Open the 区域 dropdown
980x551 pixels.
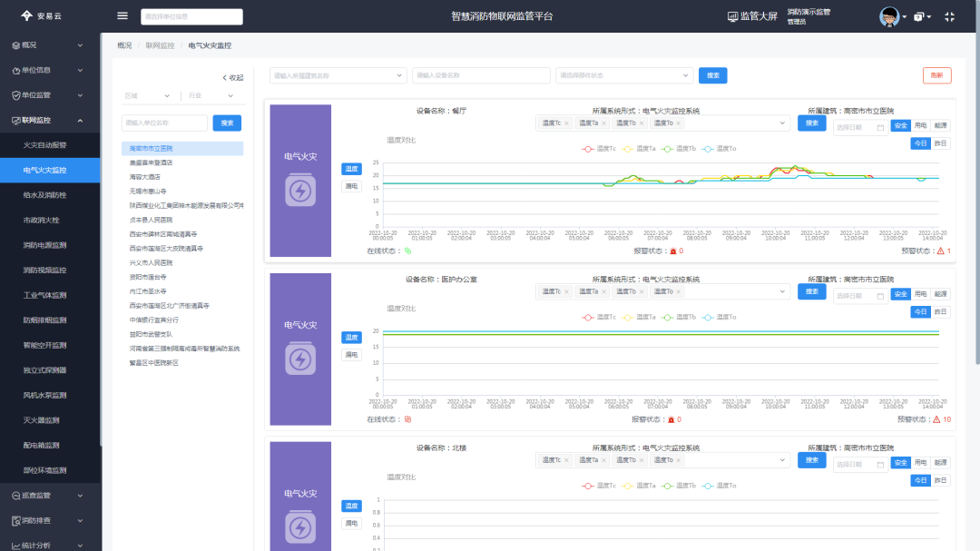tap(147, 95)
